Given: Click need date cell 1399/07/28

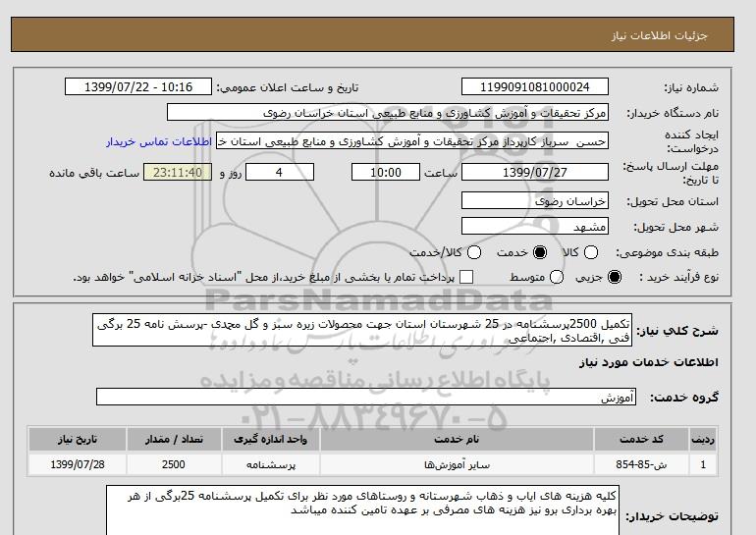Looking at the screenshot, I should 78,464.
